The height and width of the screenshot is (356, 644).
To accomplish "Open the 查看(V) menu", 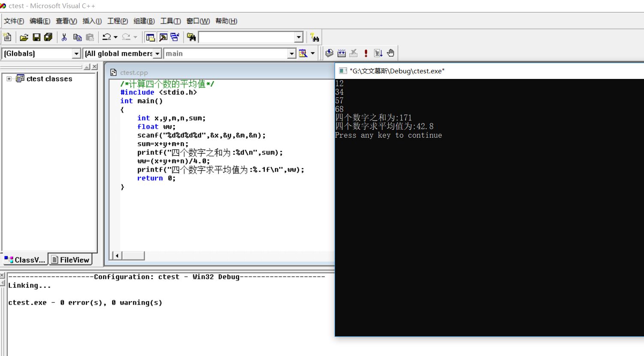I will point(66,21).
